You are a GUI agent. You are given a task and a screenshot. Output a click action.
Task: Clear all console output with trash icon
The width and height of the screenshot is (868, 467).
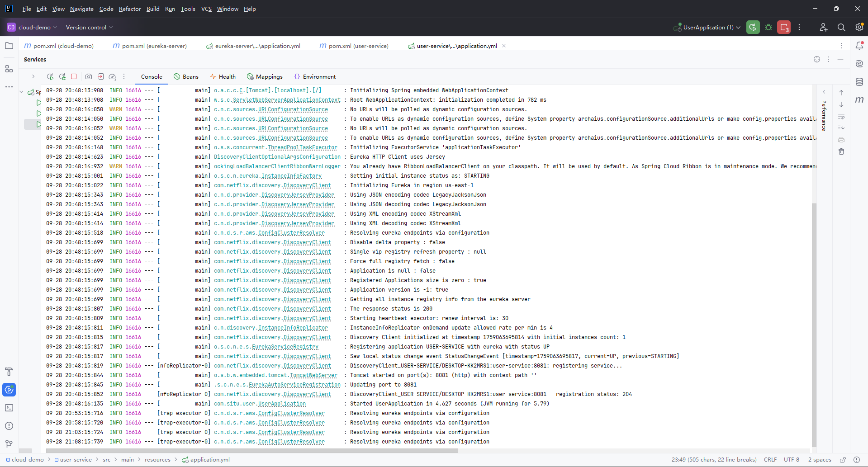841,151
